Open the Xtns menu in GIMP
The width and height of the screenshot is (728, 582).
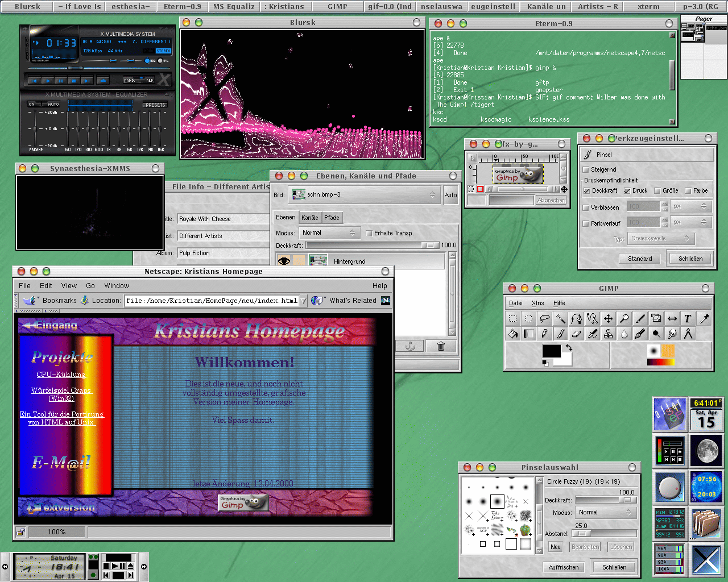tap(537, 303)
